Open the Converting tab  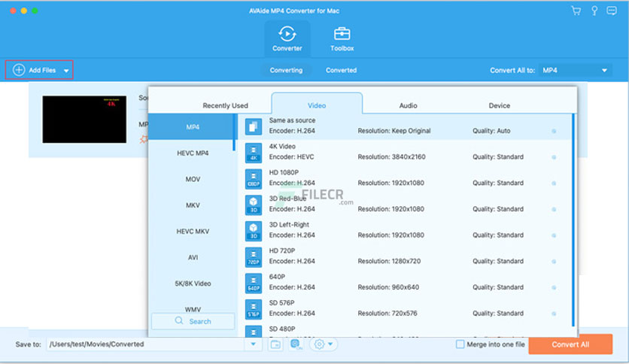pyautogui.click(x=286, y=70)
